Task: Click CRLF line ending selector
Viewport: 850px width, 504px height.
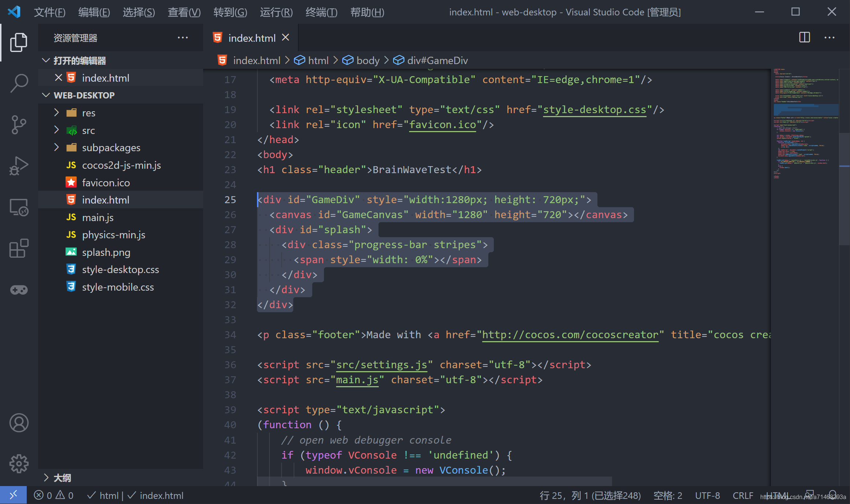Action: (742, 495)
